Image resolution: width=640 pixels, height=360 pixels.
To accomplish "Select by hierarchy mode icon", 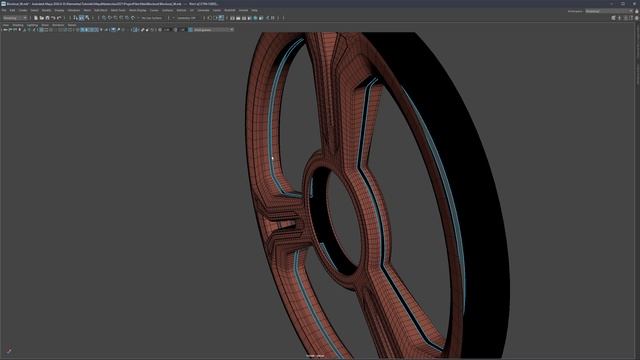I will click(76, 18).
